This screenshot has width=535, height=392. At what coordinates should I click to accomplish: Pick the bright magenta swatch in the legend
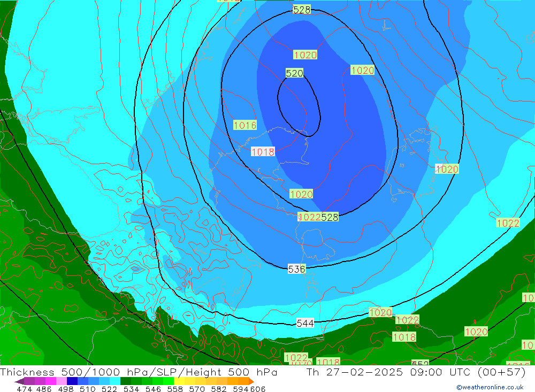pyautogui.click(x=50, y=381)
